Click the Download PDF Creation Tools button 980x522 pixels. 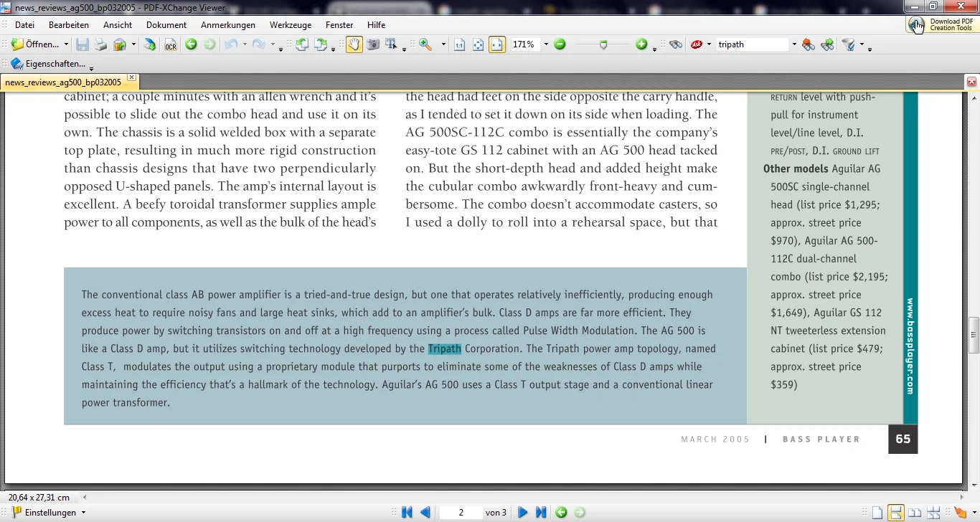coord(941,24)
